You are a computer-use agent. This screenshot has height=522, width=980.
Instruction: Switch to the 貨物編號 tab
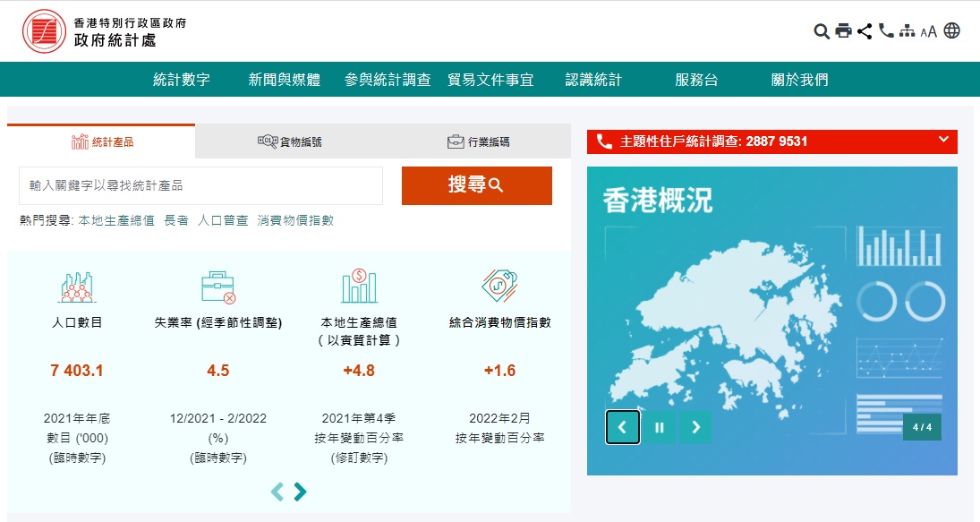(x=289, y=141)
